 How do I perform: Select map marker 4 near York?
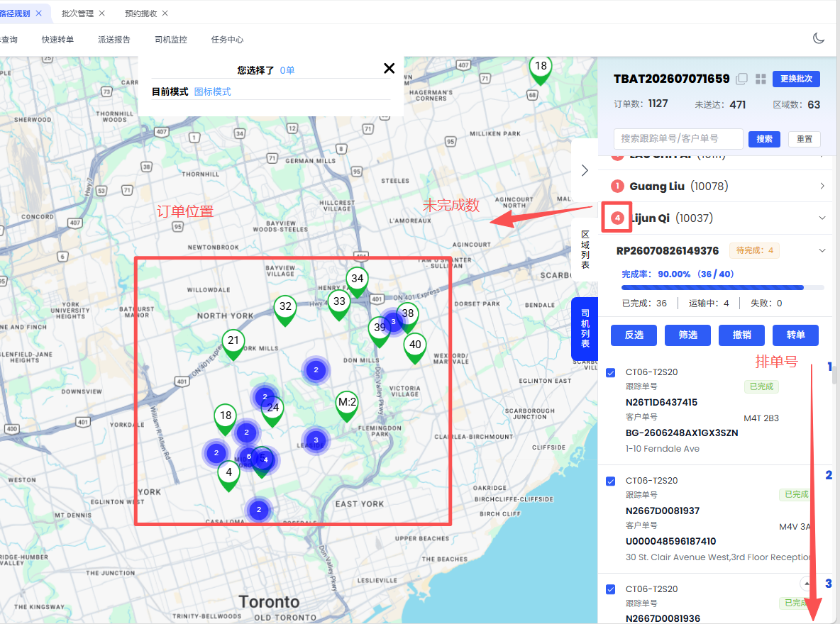click(x=228, y=475)
